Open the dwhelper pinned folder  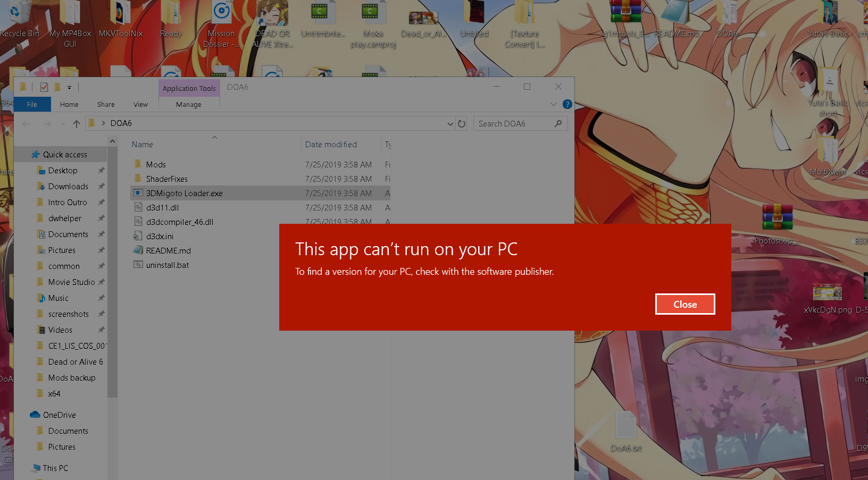pyautogui.click(x=65, y=218)
